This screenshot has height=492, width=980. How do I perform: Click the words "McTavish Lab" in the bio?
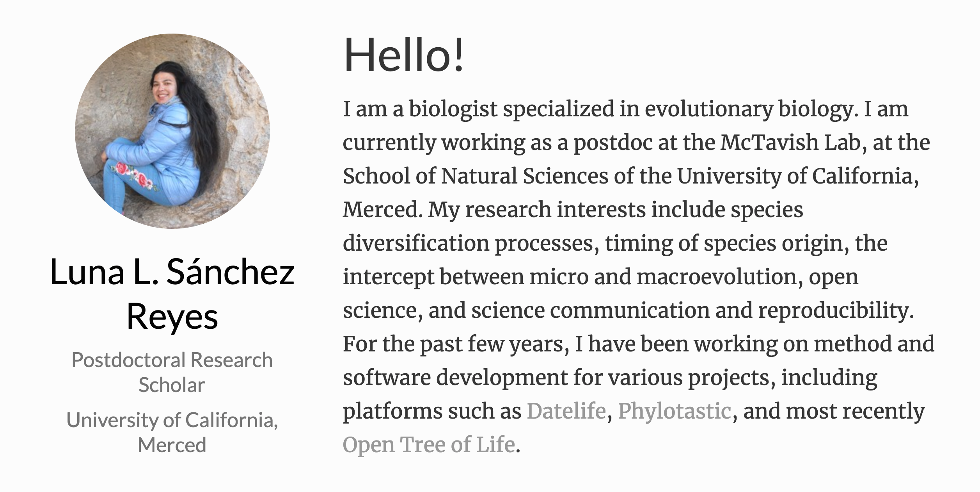pyautogui.click(x=790, y=143)
